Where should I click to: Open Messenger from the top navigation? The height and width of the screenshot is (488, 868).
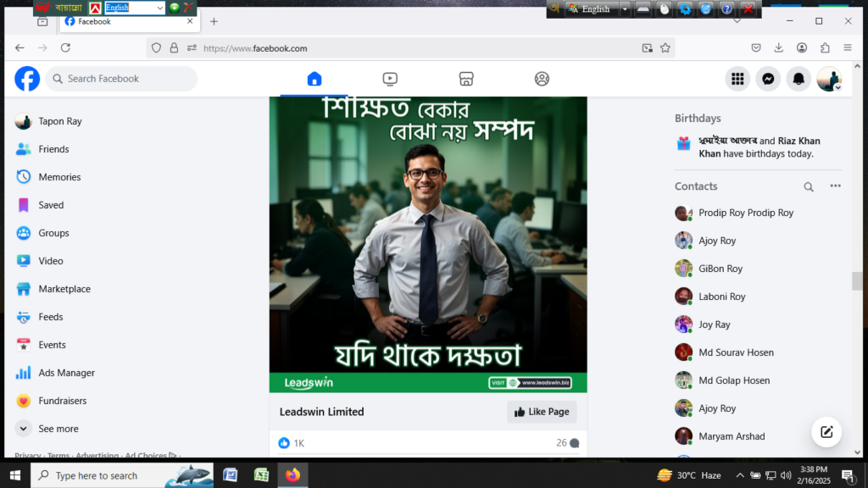(x=768, y=78)
